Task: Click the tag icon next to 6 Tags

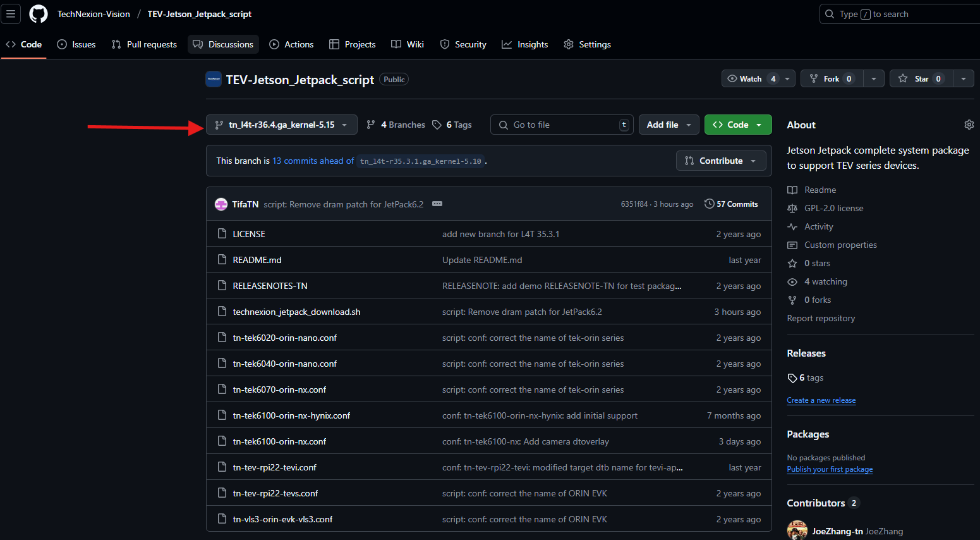Action: pos(437,125)
